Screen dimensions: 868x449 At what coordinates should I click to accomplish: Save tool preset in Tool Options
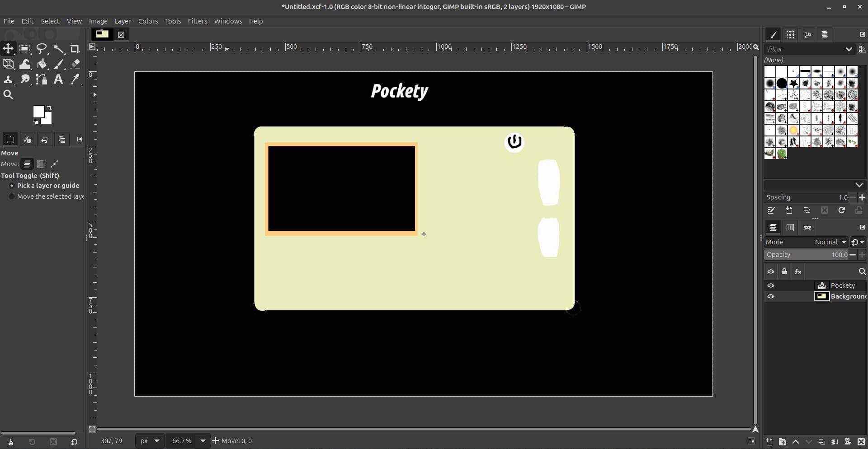click(11, 442)
